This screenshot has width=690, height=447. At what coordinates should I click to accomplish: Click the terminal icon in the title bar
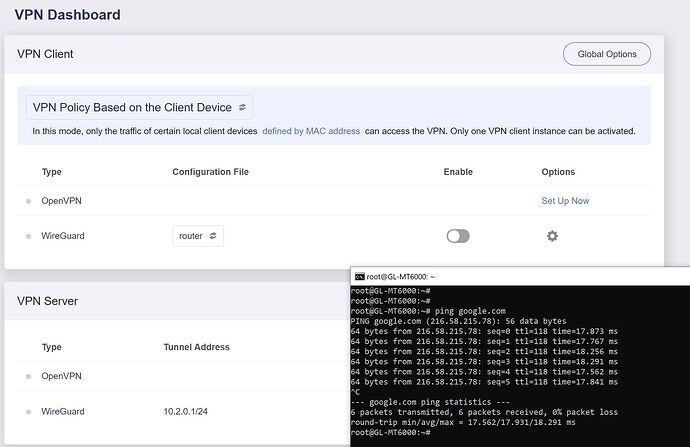pyautogui.click(x=360, y=277)
